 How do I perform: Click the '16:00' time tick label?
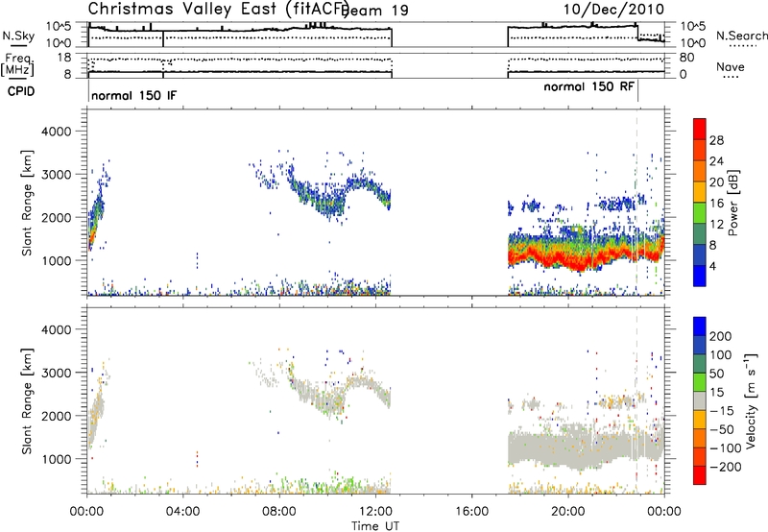click(471, 512)
